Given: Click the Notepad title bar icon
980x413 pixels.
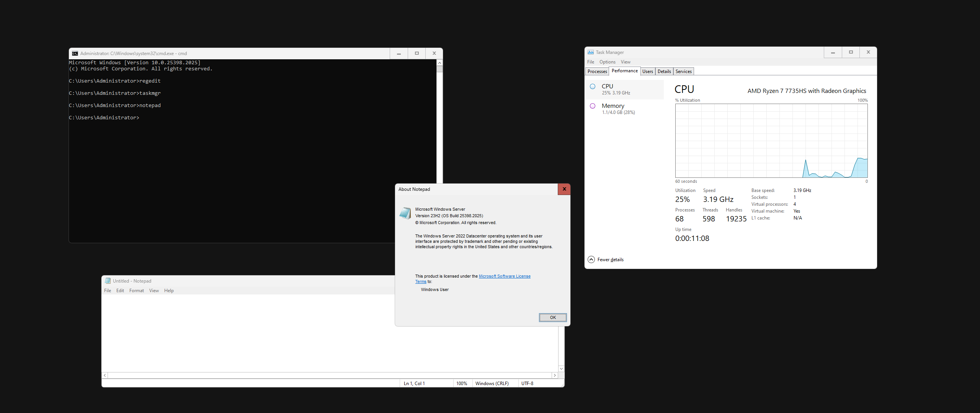Looking at the screenshot, I should (108, 281).
